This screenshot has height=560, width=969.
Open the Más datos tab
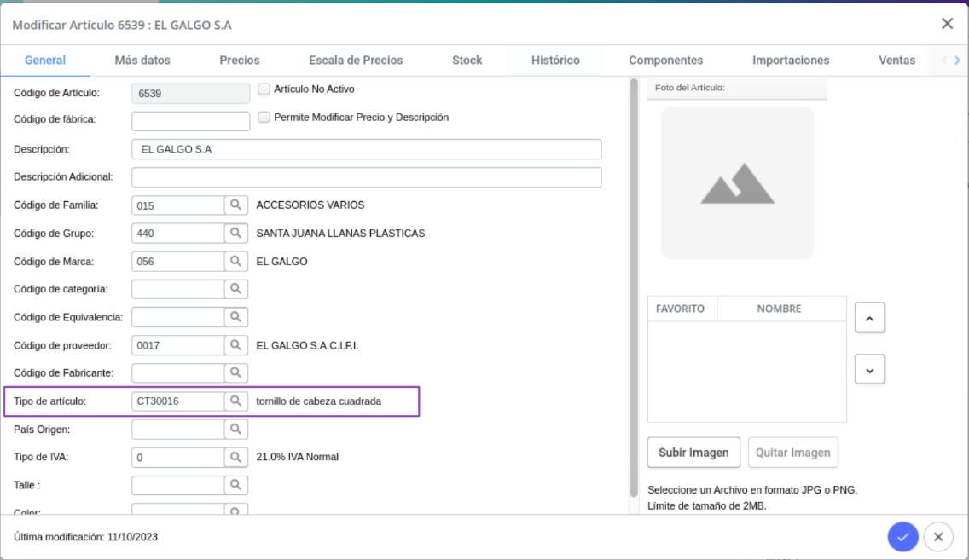(142, 60)
